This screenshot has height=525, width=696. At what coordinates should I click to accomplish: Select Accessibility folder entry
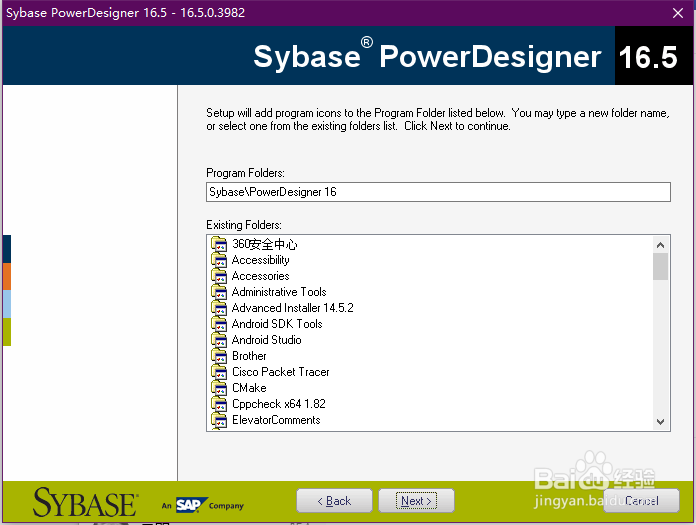(261, 260)
